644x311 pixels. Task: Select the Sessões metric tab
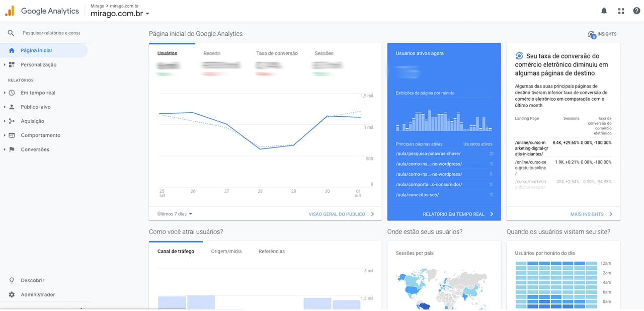(x=324, y=53)
